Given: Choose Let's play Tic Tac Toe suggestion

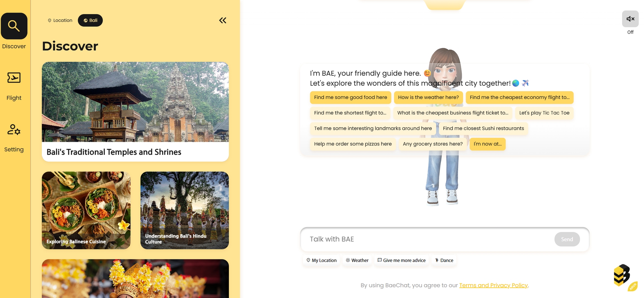Looking at the screenshot, I should [x=544, y=113].
